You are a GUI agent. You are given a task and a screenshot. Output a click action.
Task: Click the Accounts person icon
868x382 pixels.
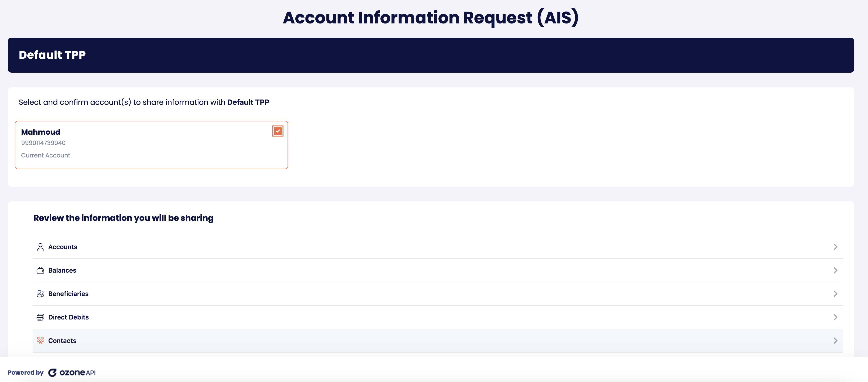(x=40, y=247)
